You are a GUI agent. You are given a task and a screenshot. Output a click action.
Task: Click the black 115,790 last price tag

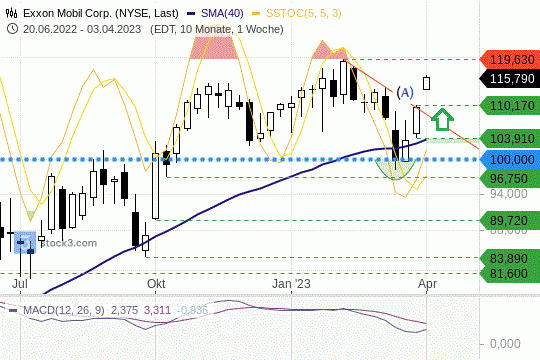[510, 79]
